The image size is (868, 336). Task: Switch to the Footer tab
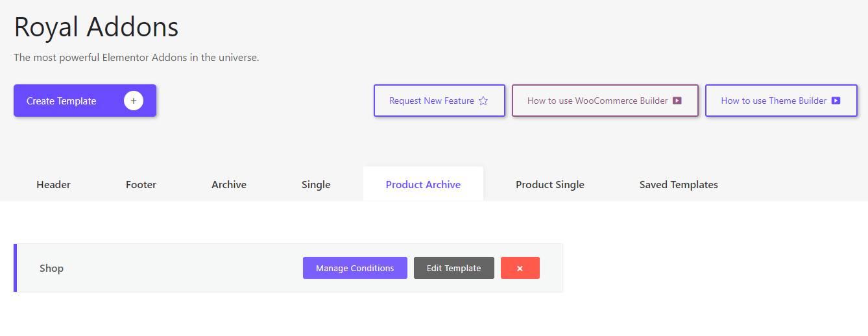(141, 184)
